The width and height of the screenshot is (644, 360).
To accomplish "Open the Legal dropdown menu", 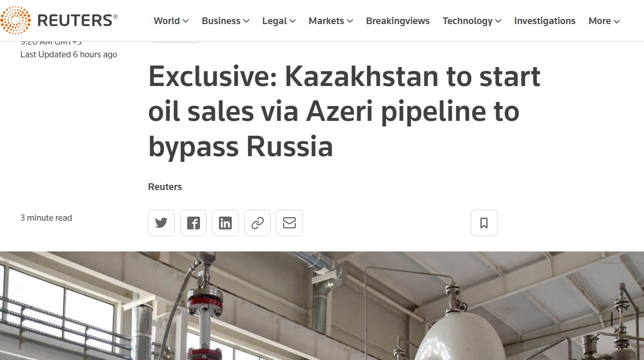I will pyautogui.click(x=278, y=21).
